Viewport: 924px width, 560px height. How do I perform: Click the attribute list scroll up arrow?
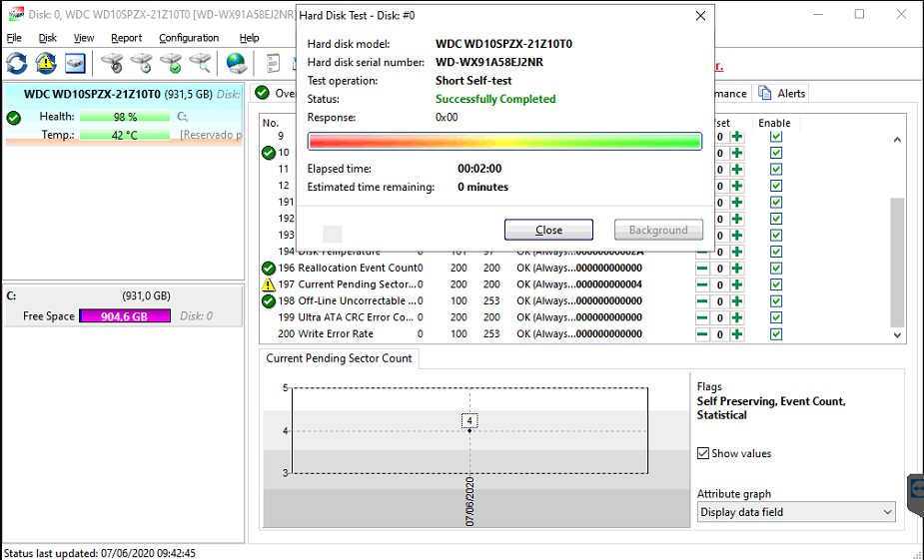[x=897, y=140]
